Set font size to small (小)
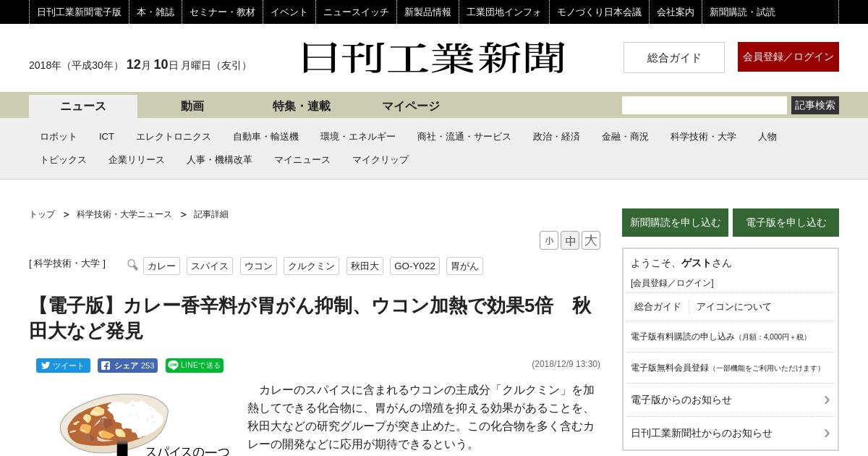 [549, 240]
